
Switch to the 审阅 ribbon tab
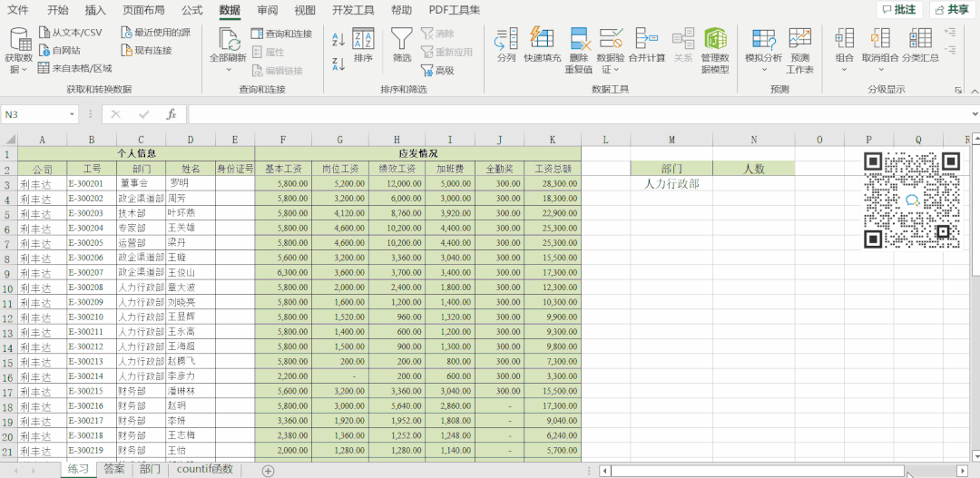coord(268,10)
